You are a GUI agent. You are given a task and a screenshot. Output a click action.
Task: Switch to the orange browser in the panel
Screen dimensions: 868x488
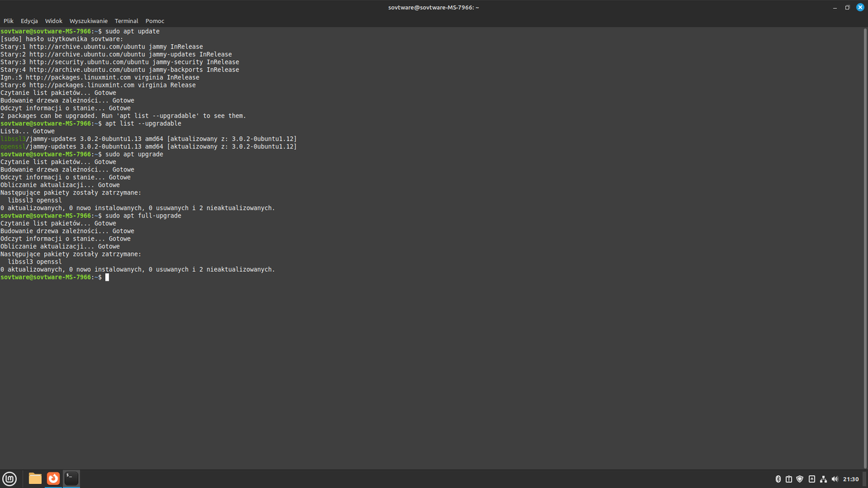53,479
